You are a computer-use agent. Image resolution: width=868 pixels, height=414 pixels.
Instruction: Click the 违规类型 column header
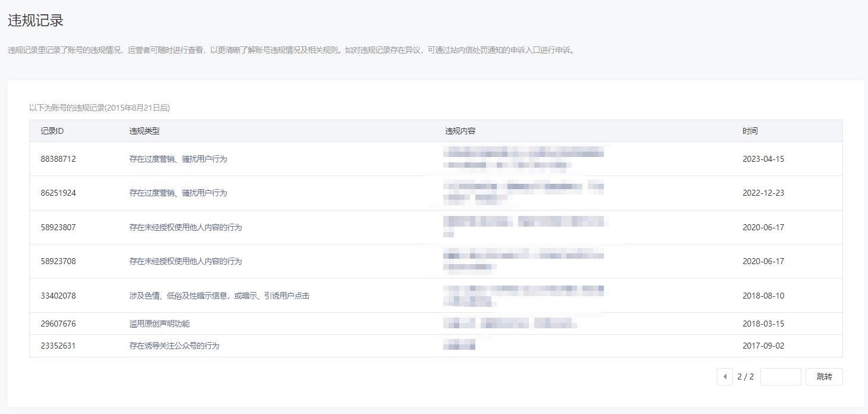pos(145,131)
